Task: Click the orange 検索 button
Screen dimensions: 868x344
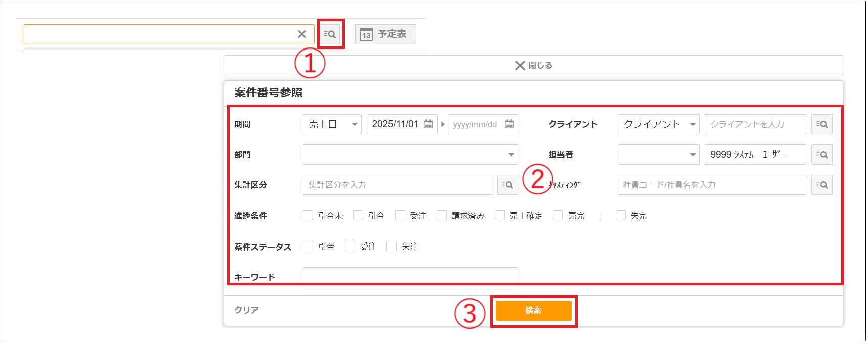Action: (533, 310)
